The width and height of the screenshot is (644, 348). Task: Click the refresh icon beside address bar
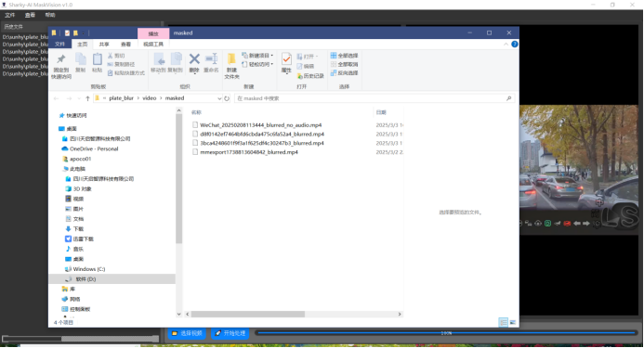pyautogui.click(x=227, y=98)
